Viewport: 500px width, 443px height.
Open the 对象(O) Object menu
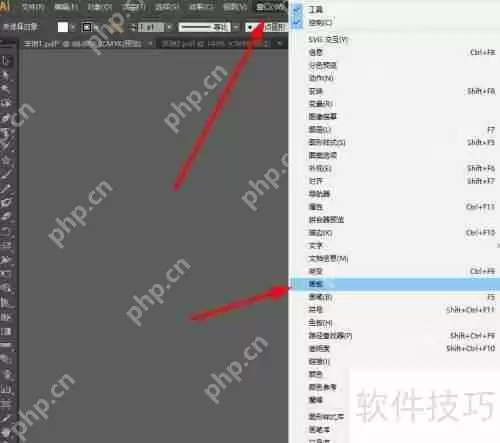[x=100, y=7]
